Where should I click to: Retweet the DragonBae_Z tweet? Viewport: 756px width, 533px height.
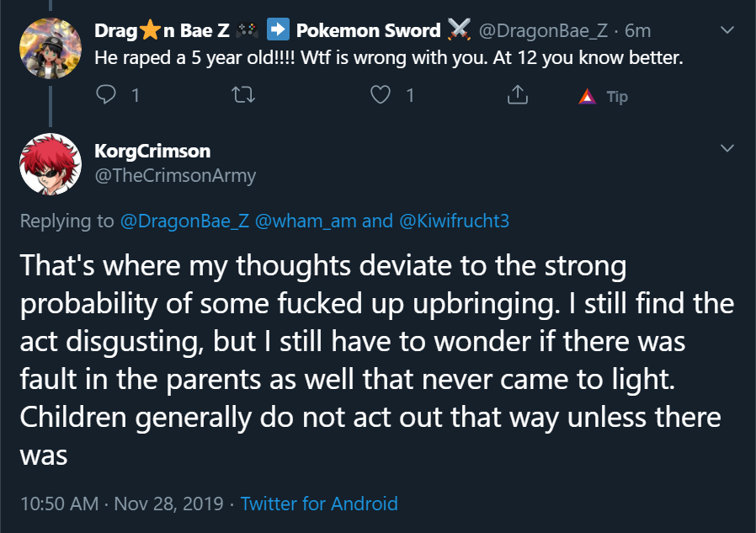243,95
